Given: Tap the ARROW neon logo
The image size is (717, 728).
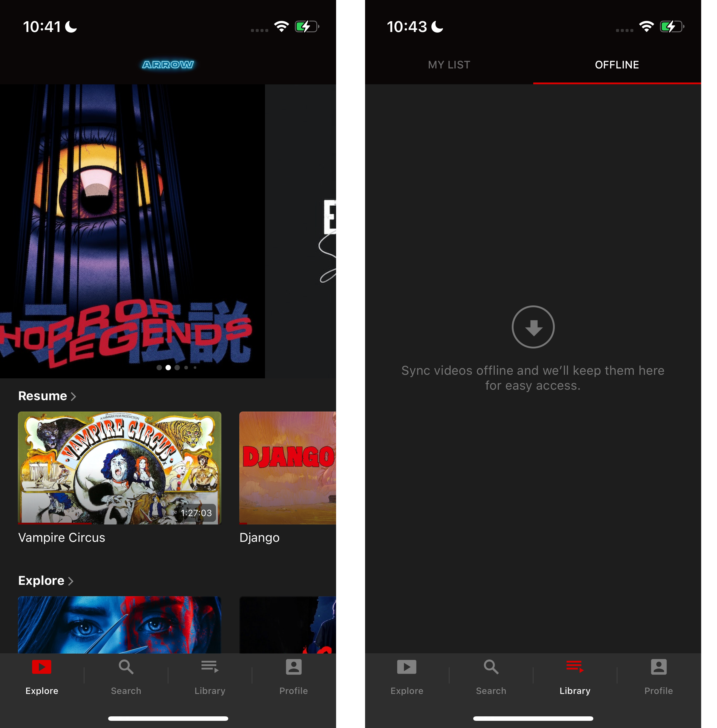Looking at the screenshot, I should coord(168,65).
